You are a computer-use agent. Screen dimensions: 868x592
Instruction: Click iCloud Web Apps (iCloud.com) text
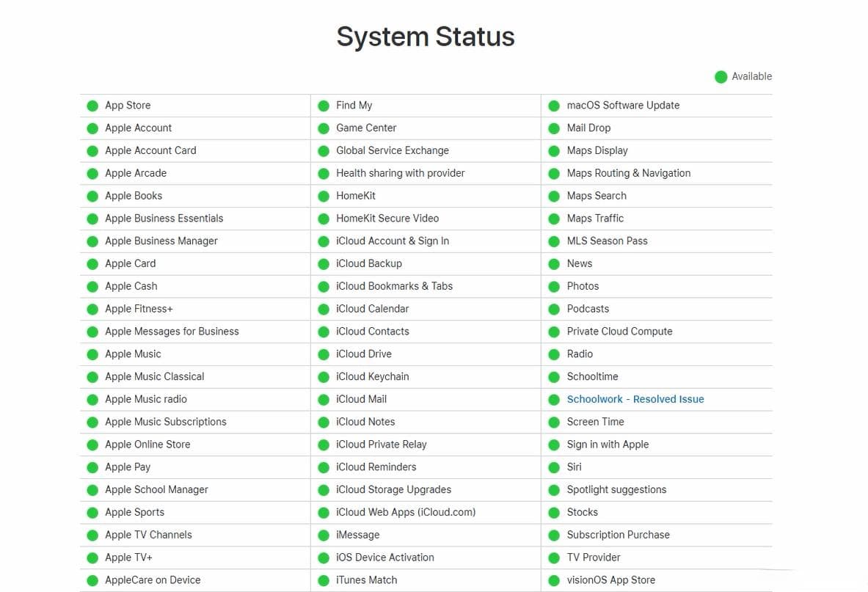pos(406,512)
